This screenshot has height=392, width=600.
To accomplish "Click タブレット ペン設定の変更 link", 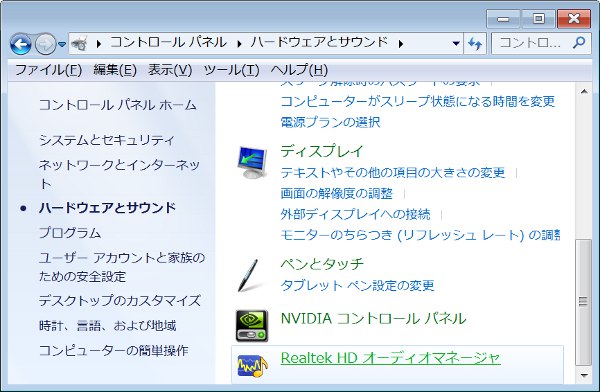I will [357, 286].
